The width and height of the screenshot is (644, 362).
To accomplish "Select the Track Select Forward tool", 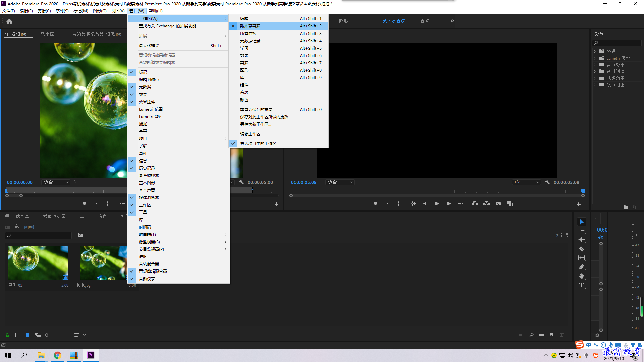I will pos(582,231).
